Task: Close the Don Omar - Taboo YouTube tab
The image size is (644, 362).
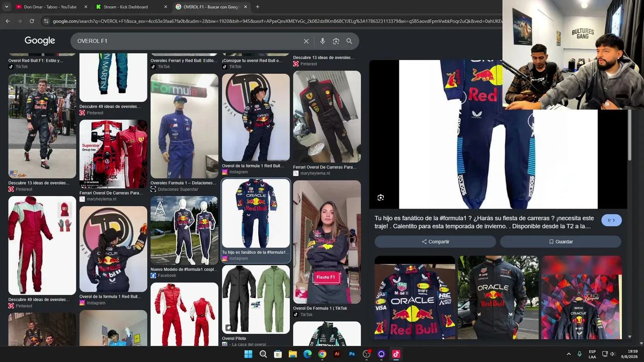Action: [x=86, y=7]
